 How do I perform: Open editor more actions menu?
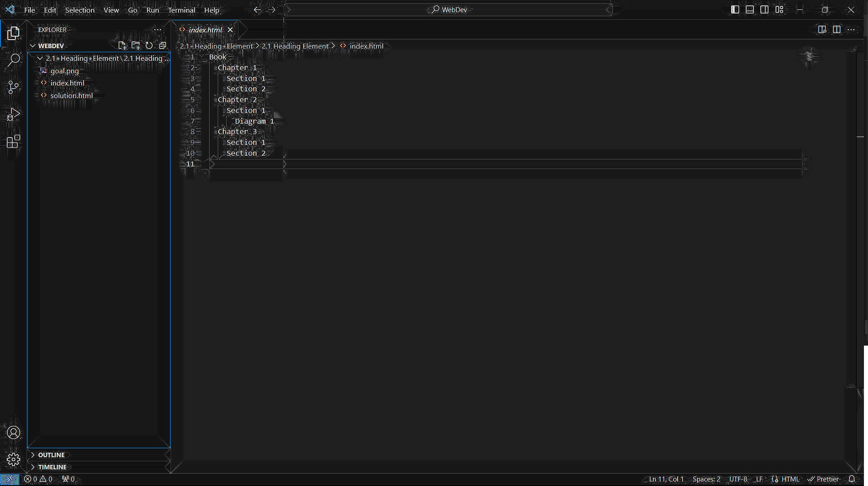coord(851,30)
